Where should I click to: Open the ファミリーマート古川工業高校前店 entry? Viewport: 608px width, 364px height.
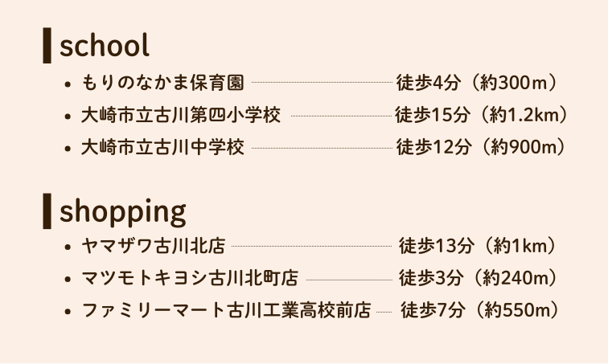tap(227, 310)
